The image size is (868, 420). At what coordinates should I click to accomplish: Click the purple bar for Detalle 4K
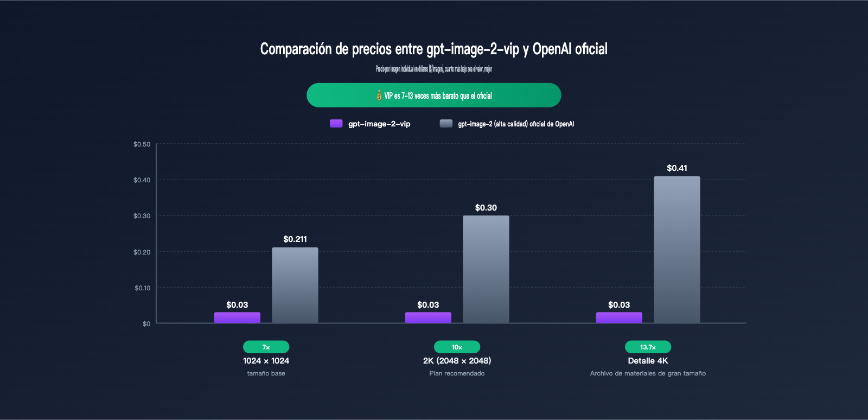pyautogui.click(x=619, y=318)
